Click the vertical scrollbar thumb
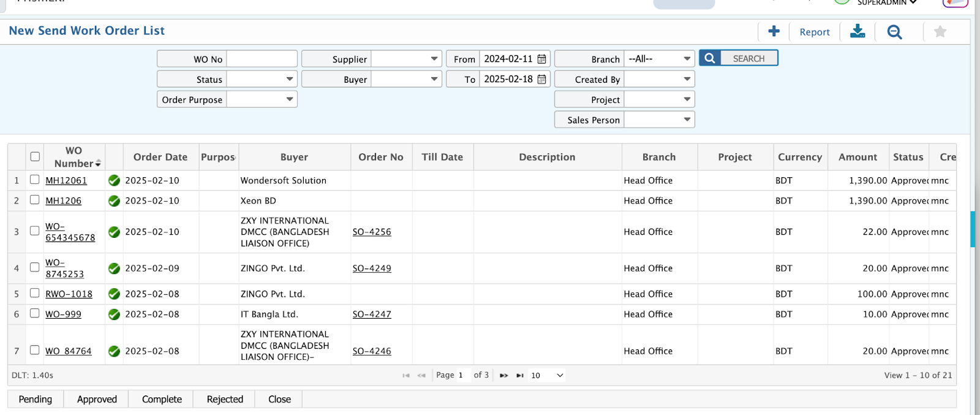 point(973,229)
